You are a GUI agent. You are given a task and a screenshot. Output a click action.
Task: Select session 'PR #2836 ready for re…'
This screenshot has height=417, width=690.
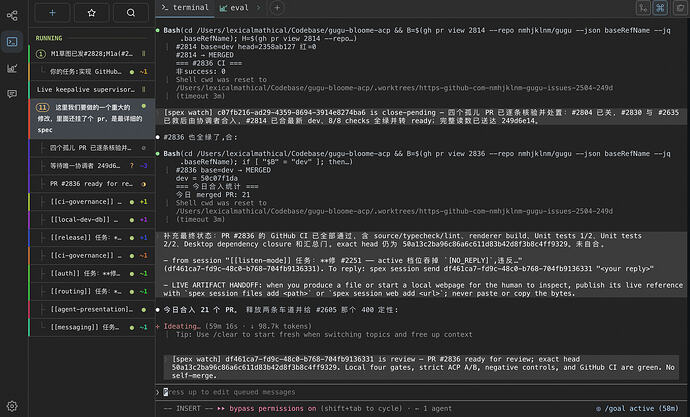click(x=92, y=184)
